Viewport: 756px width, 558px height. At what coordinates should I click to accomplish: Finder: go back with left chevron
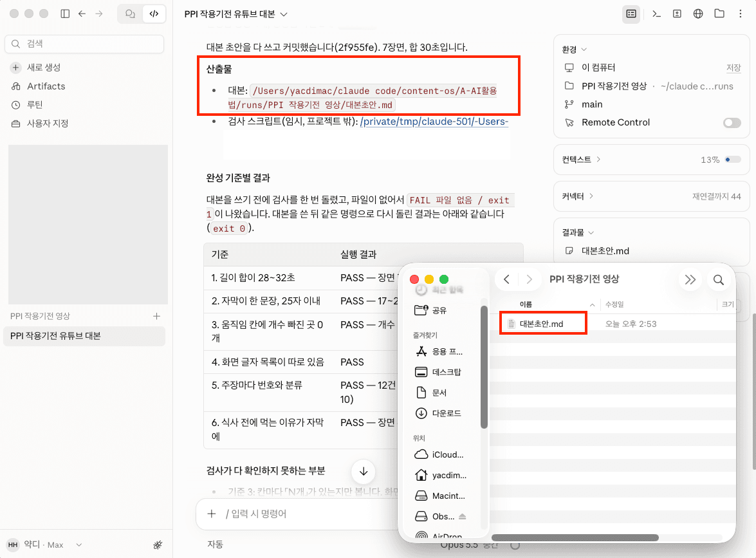coord(507,279)
